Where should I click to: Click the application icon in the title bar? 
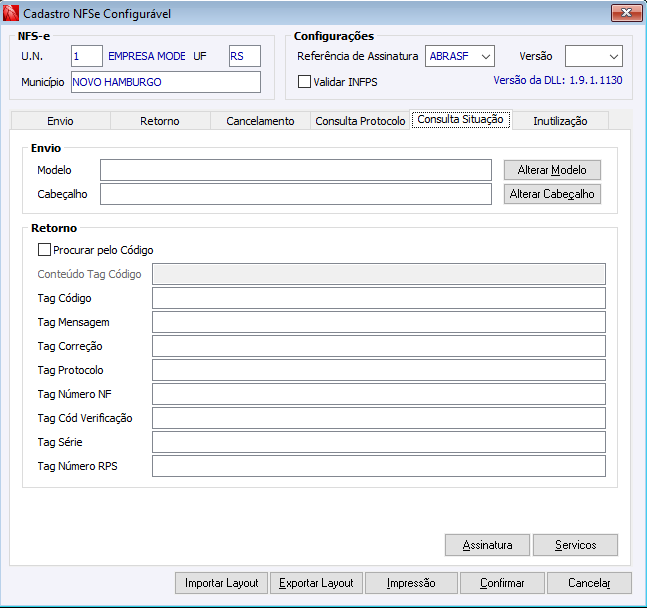click(10, 13)
